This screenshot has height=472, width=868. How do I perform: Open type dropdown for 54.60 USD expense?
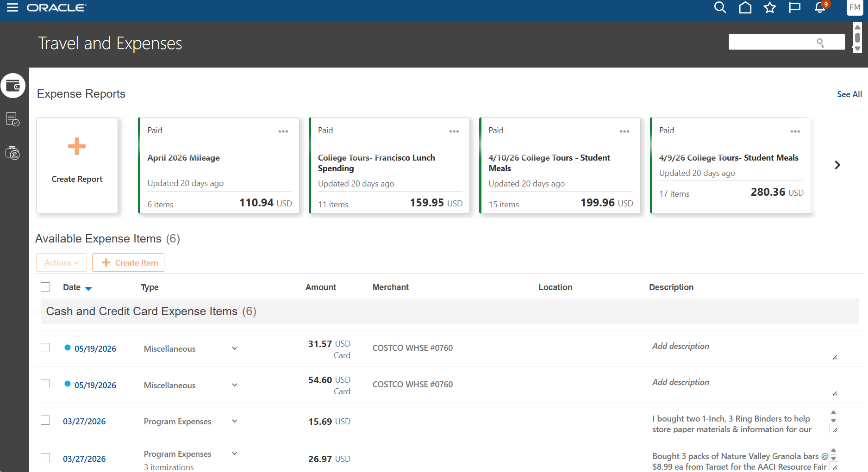click(235, 385)
